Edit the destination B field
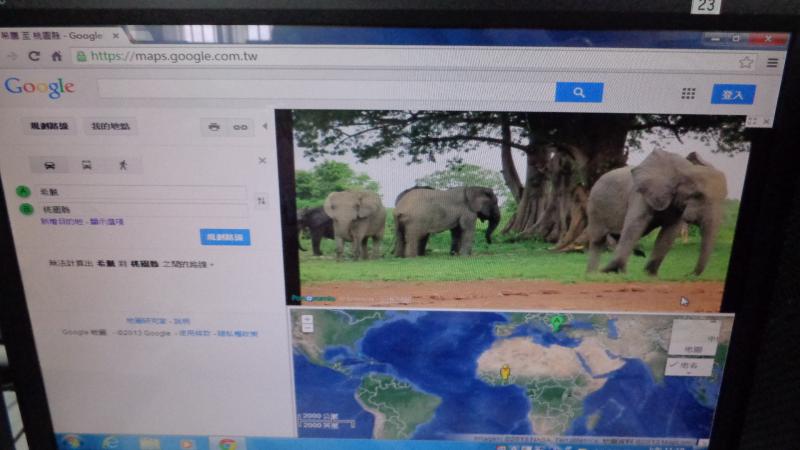Viewport: 800px width, 450px height. (x=142, y=209)
